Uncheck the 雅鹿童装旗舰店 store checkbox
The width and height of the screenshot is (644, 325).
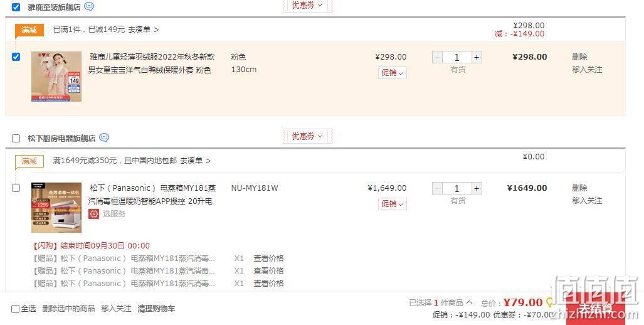tap(16, 7)
